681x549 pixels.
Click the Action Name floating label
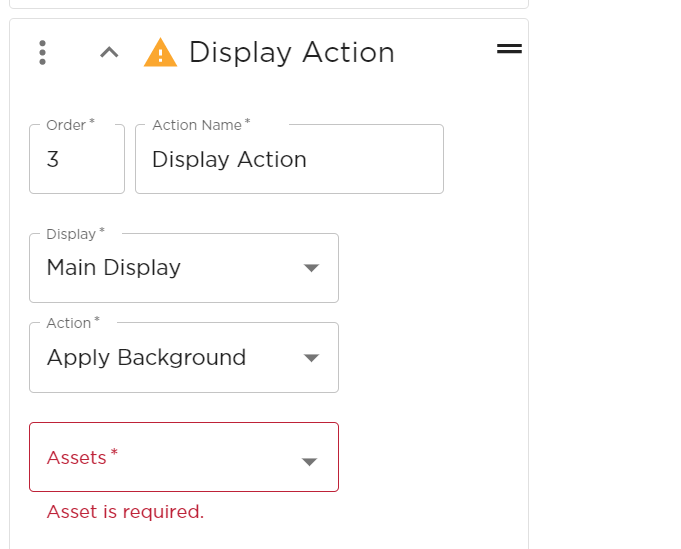pyautogui.click(x=200, y=125)
